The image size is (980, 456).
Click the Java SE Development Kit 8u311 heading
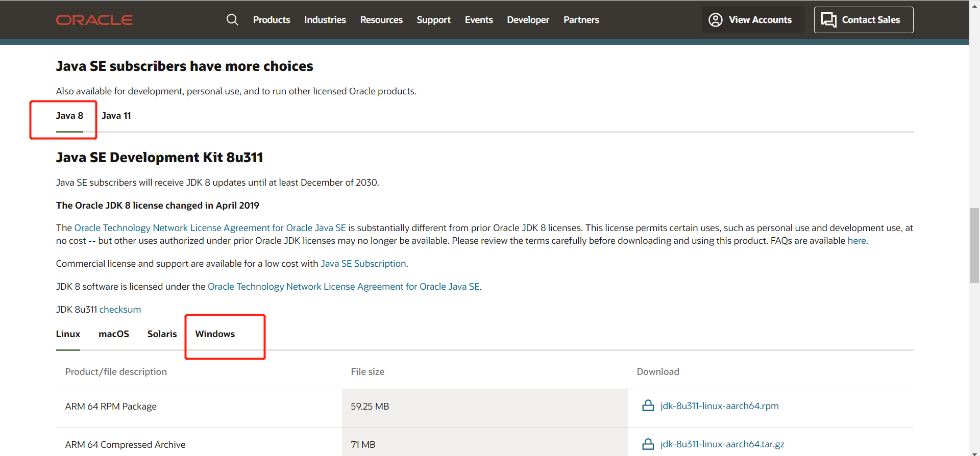coord(159,157)
